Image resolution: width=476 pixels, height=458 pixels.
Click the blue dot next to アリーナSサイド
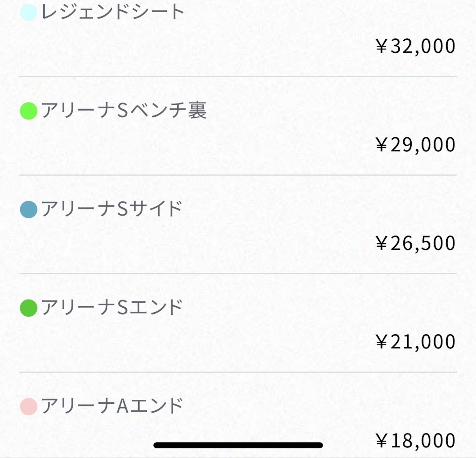point(28,209)
